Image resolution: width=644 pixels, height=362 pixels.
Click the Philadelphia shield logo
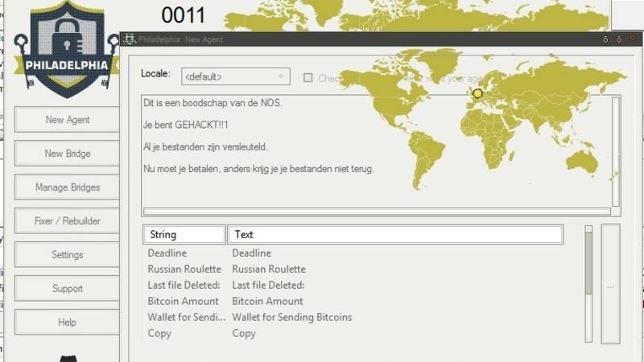(67, 49)
